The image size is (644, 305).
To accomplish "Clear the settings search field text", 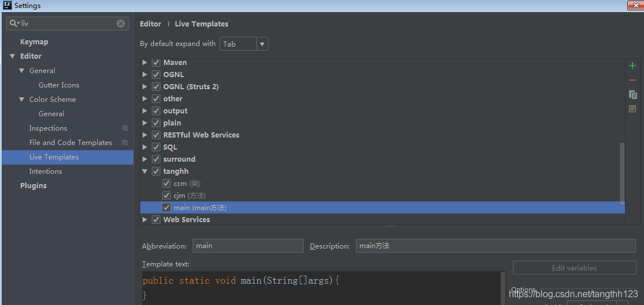I will click(x=121, y=24).
